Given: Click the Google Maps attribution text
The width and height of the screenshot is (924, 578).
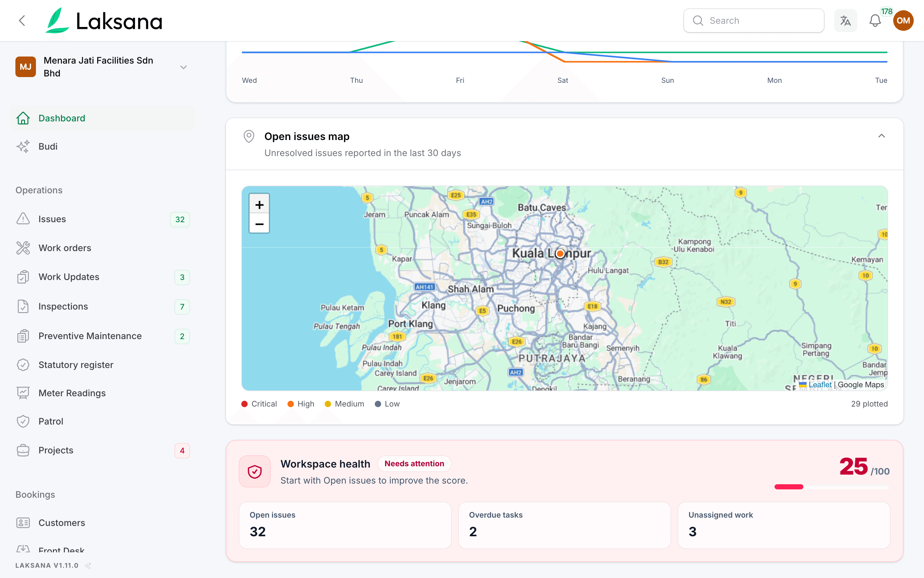Looking at the screenshot, I should click(x=860, y=385).
